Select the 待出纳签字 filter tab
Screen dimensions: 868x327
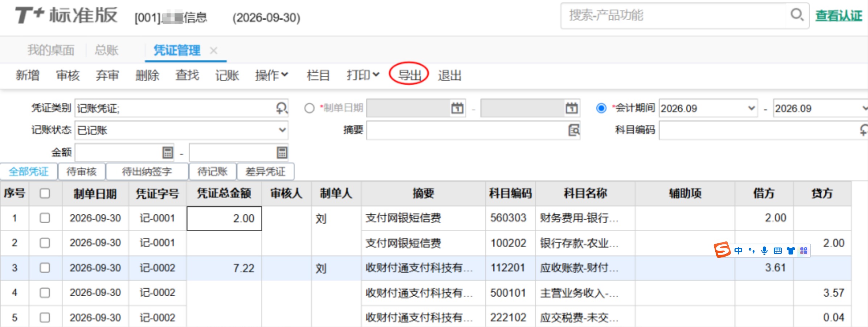147,171
